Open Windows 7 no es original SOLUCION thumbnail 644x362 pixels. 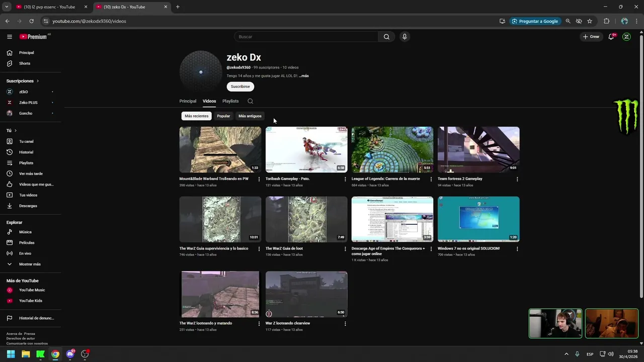[x=478, y=219]
